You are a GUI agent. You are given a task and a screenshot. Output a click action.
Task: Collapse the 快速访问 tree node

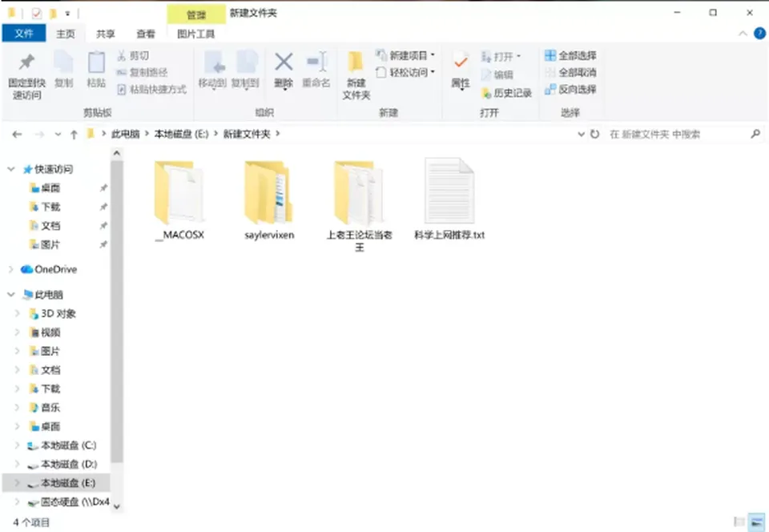(x=11, y=169)
